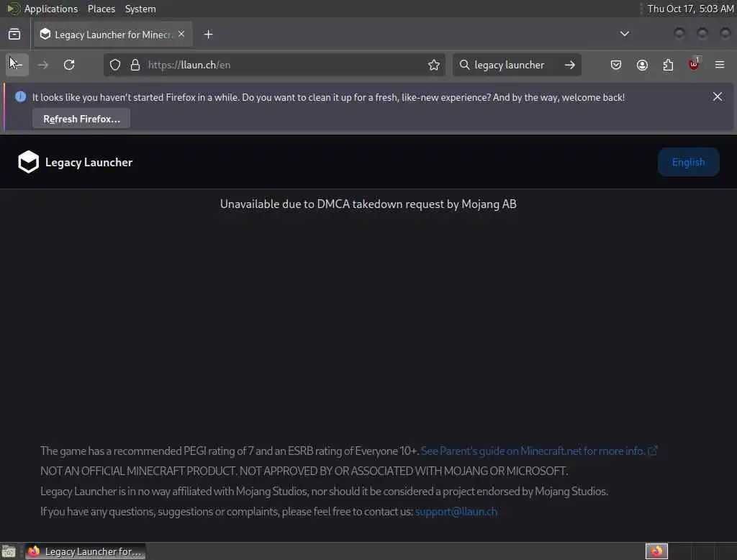
Task: Open the Places menu
Action: click(x=101, y=9)
